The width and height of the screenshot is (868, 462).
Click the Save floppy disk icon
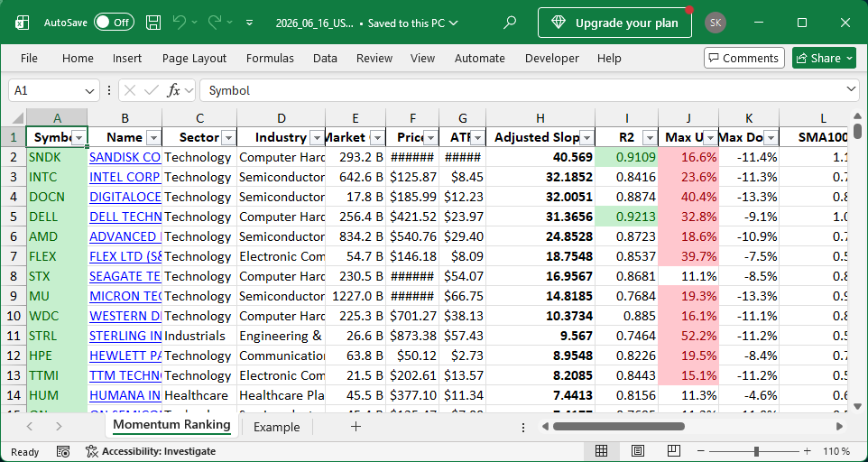[153, 23]
